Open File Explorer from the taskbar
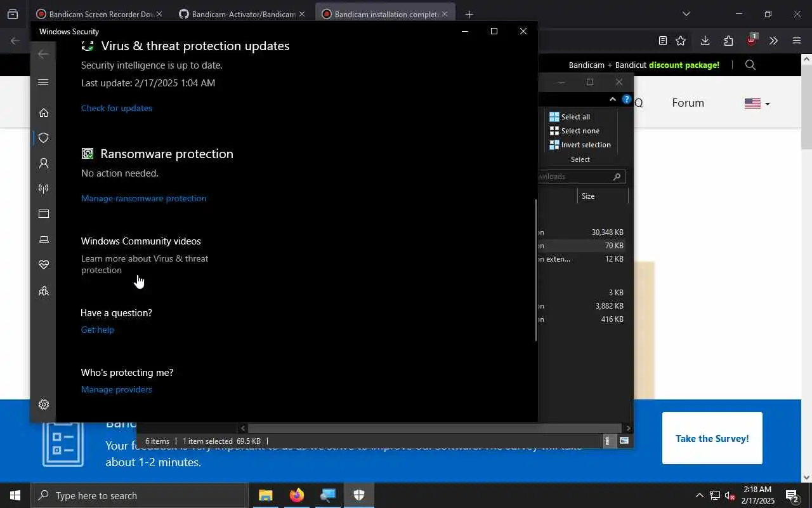The height and width of the screenshot is (508, 812). [x=265, y=495]
